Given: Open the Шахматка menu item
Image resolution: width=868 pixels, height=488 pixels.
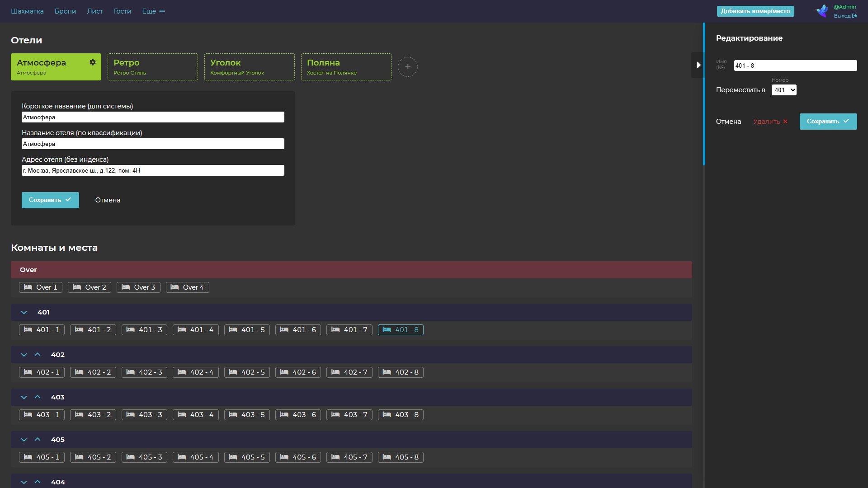Looking at the screenshot, I should click(27, 11).
